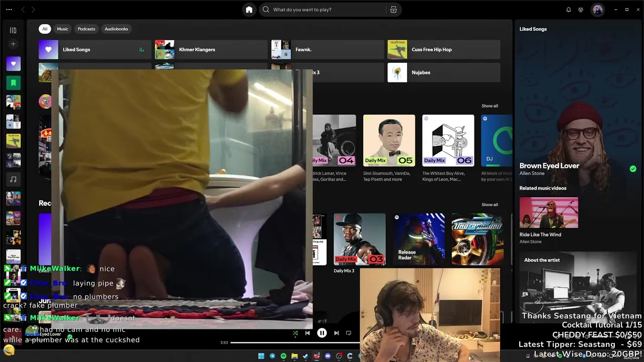Open Daily Mix 04 cover
This screenshot has width=644, height=362.
coord(334,140)
